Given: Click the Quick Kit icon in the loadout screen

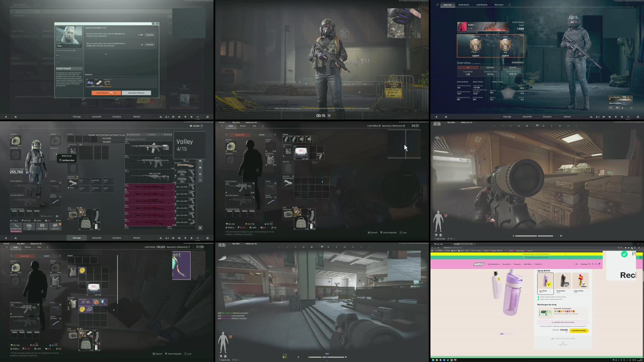Looking at the screenshot, I should coord(55,226).
